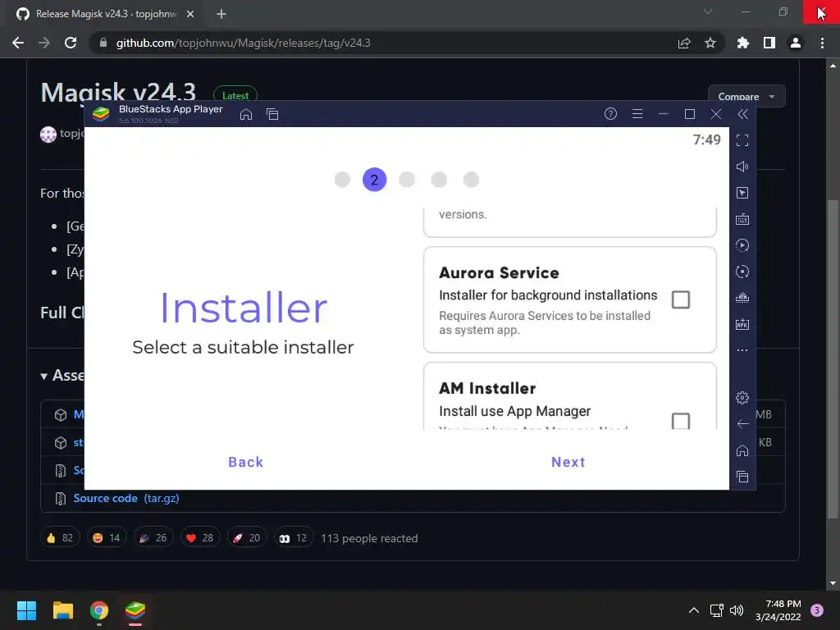The width and height of the screenshot is (840, 630).
Task: Open Source code (tar.gz) link
Action: (x=126, y=498)
